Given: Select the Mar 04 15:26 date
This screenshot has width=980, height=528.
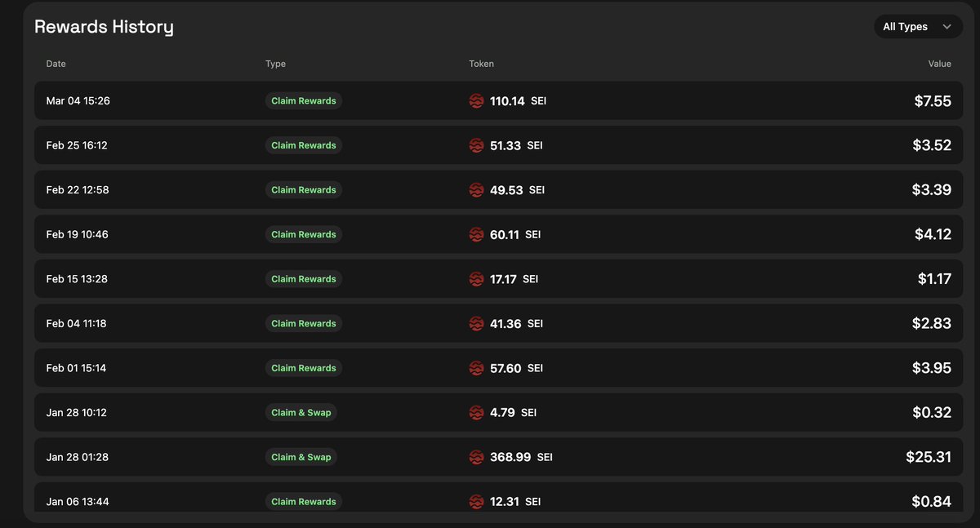Looking at the screenshot, I should tap(78, 101).
